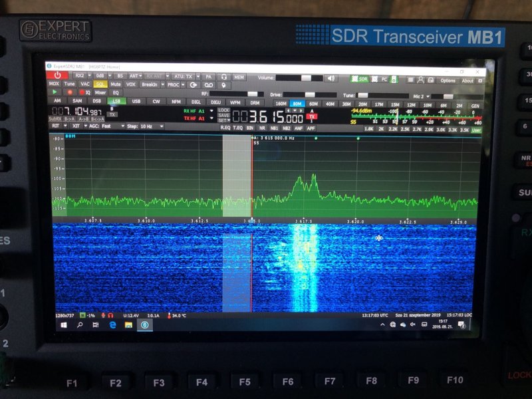Select the PC audio source icon
Screen dimensions: 532x399
tap(379, 79)
